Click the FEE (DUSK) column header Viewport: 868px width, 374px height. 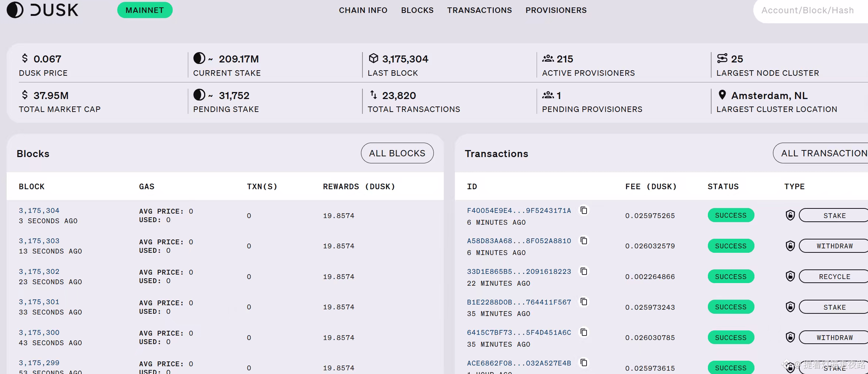pos(651,187)
